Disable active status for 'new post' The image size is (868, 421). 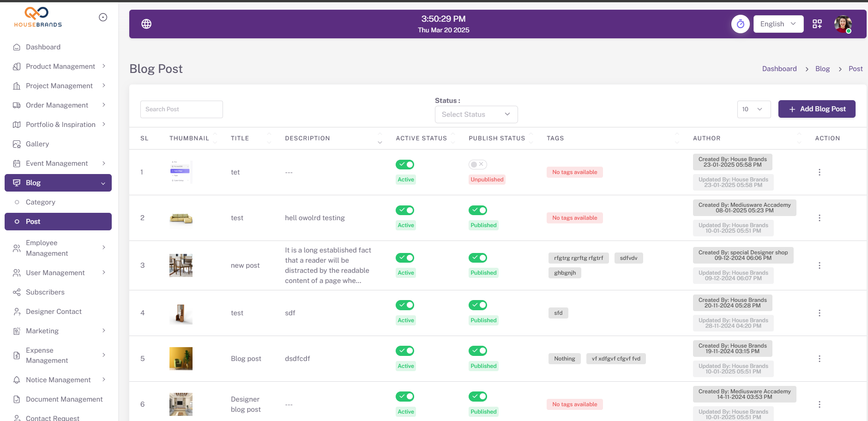point(405,258)
